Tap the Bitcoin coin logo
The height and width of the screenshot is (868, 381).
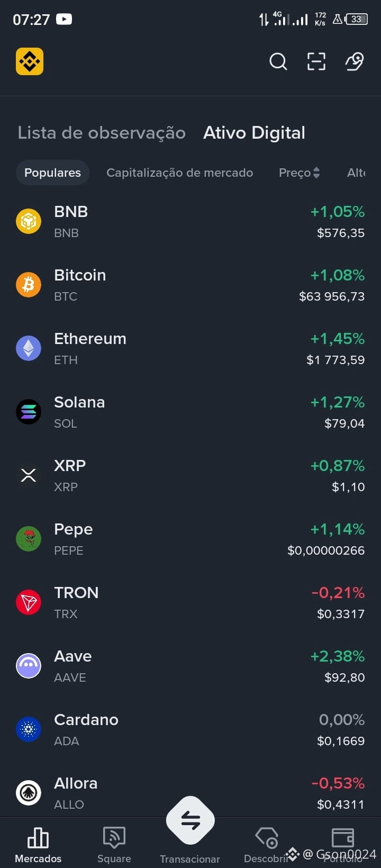coord(29,285)
